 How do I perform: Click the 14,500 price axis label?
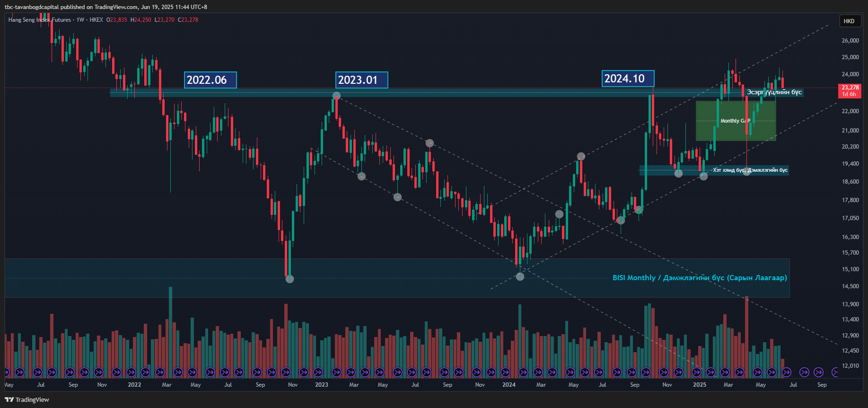click(x=850, y=286)
